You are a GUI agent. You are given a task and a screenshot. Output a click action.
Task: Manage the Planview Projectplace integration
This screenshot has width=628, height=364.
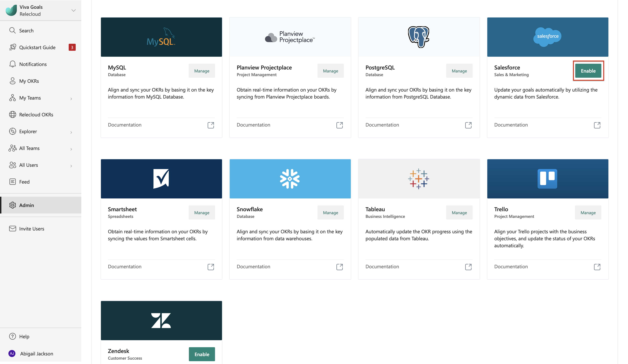[330, 71]
